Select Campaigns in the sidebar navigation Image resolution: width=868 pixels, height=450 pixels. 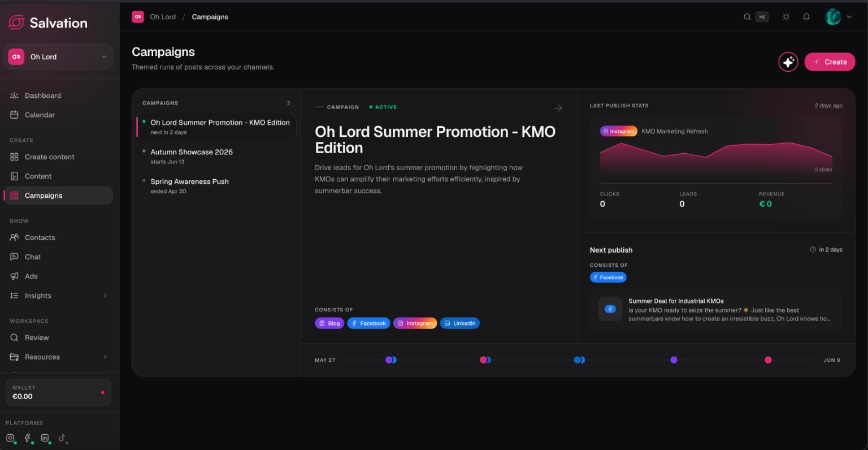point(59,196)
